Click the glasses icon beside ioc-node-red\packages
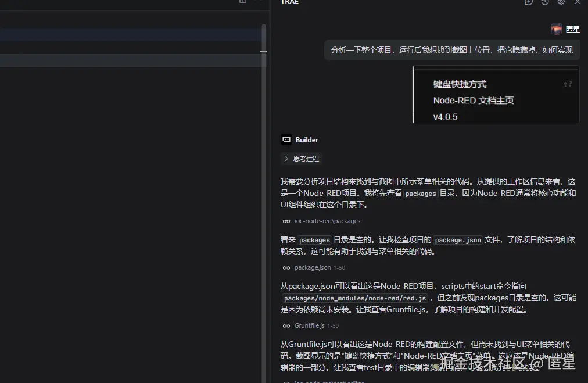588x383 pixels. 286,221
